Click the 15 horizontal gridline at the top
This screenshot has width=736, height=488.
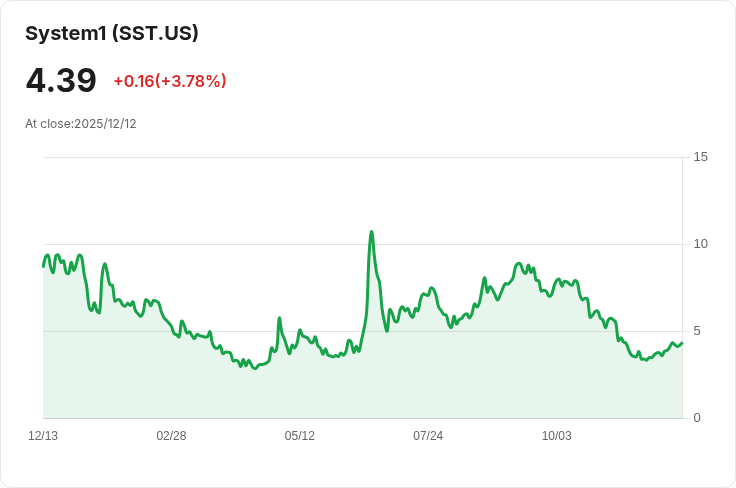(362, 158)
